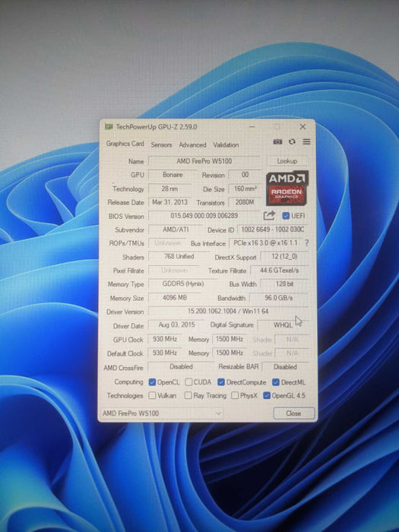Screen dimensions: 399x532
Task: Click the GPU Clock row Memory 1500 MHz
Action: (230, 339)
